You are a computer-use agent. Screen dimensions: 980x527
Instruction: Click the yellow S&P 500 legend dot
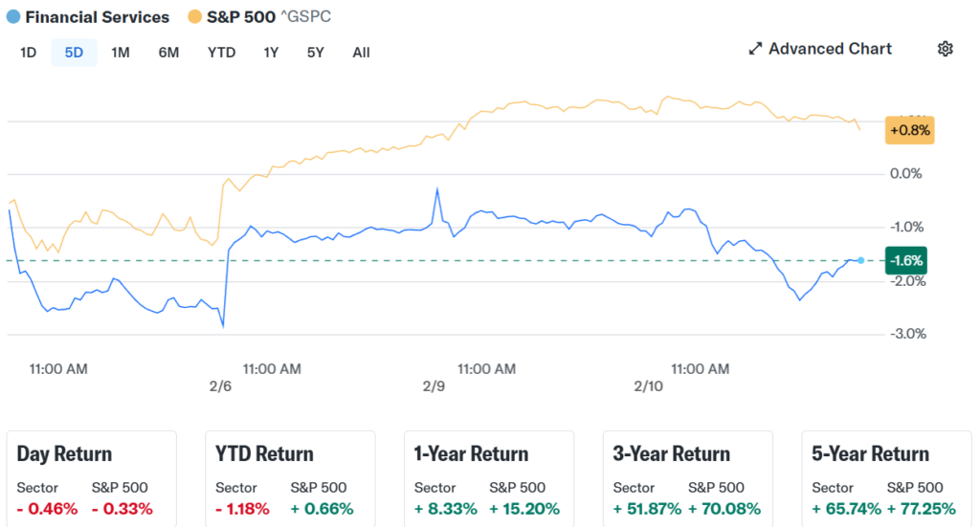194,17
